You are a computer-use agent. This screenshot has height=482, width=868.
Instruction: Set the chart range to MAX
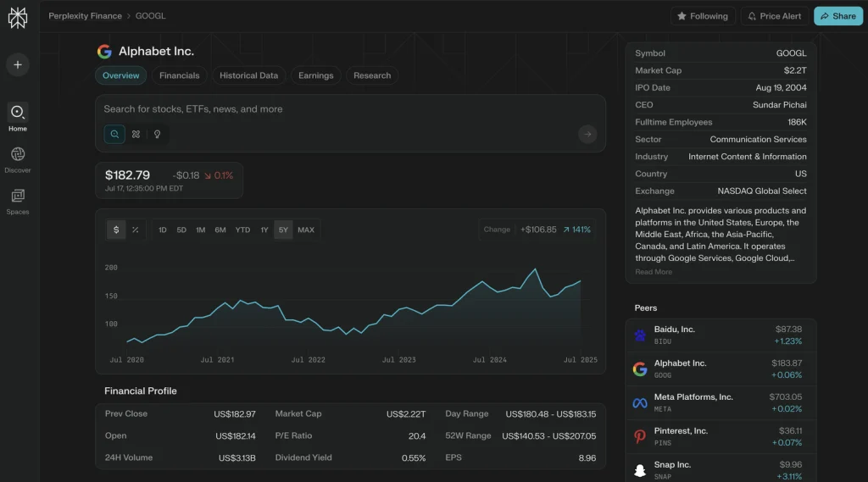(306, 230)
